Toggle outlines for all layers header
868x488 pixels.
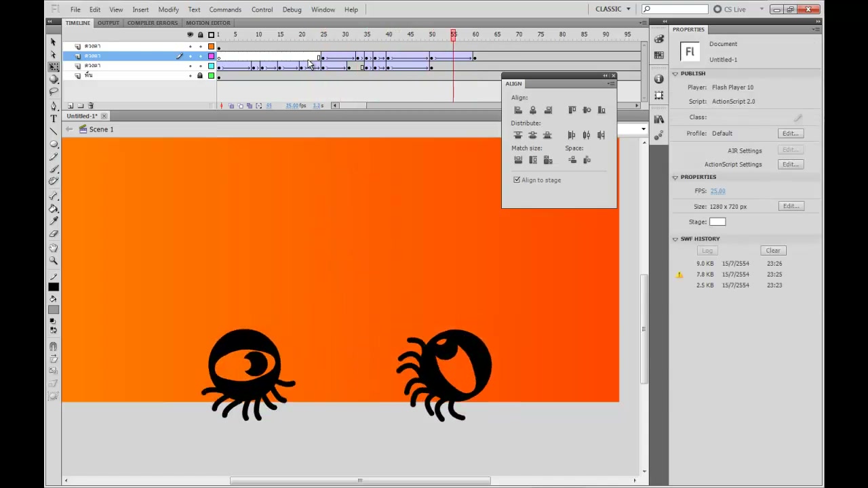tap(211, 35)
